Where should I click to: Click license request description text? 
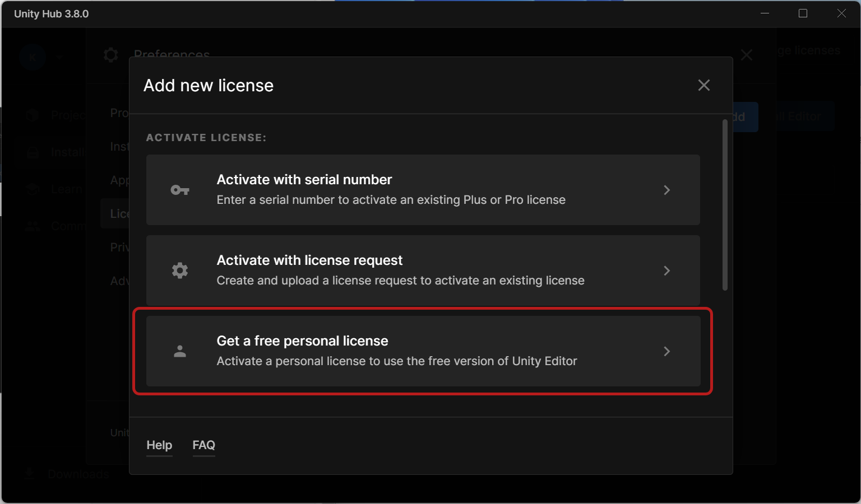(401, 281)
